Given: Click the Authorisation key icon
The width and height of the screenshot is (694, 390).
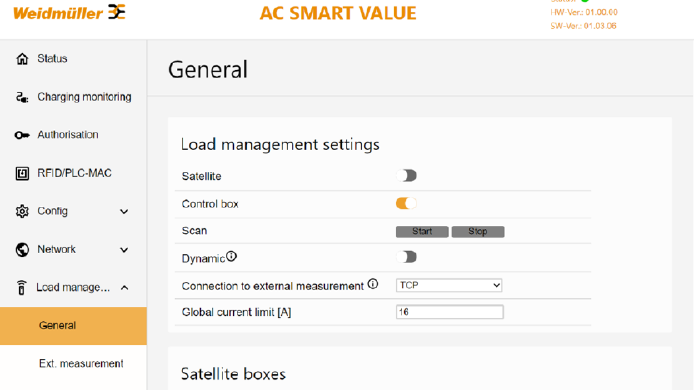Looking at the screenshot, I should point(22,135).
